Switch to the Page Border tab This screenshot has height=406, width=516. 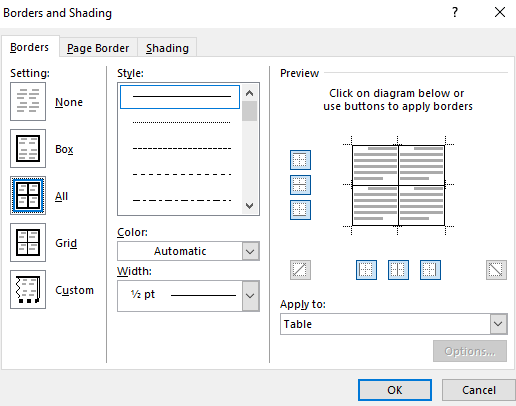pyautogui.click(x=98, y=48)
